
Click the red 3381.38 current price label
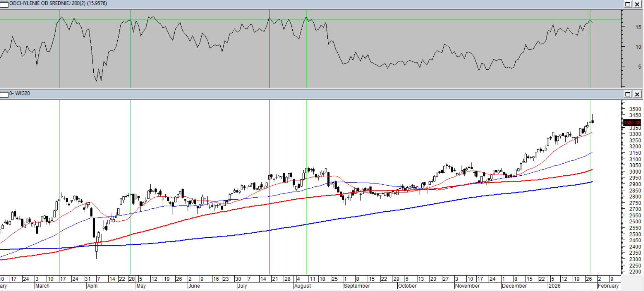click(632, 123)
